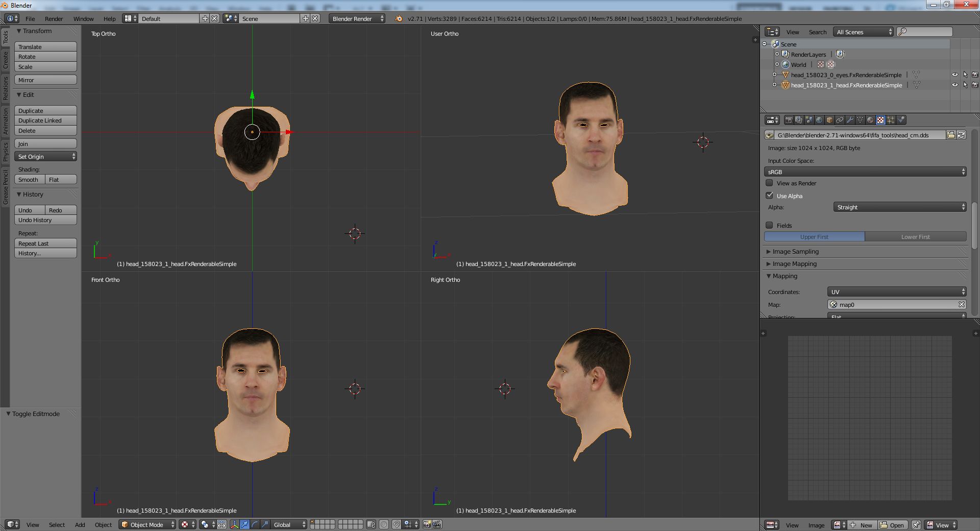Viewport: 980px width, 531px height.
Task: Open the Material properties tab
Action: [870, 120]
